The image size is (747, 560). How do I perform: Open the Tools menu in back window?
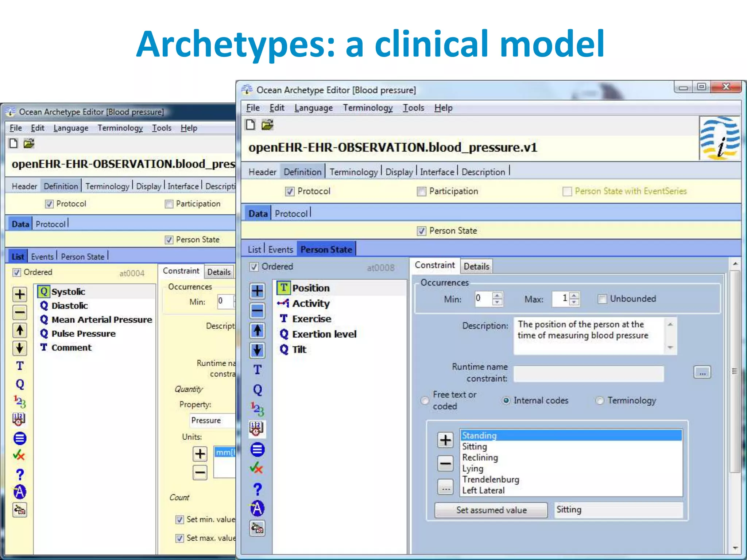[x=162, y=128]
